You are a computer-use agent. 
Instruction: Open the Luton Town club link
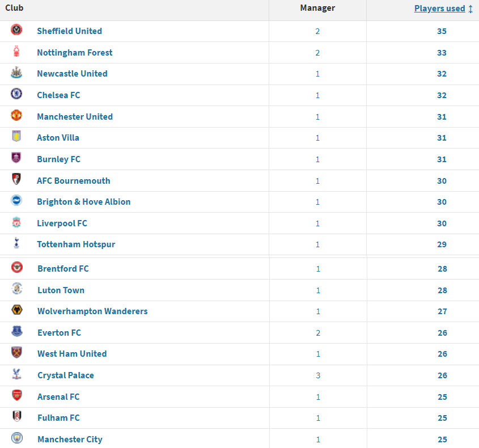pos(61,290)
